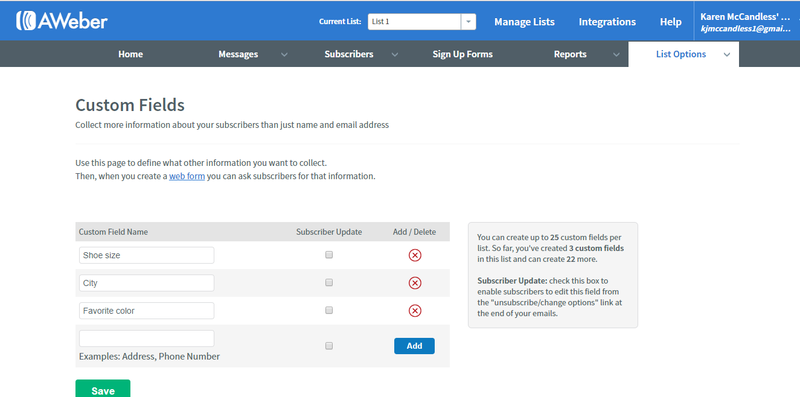Open the Integrations page

(x=607, y=22)
